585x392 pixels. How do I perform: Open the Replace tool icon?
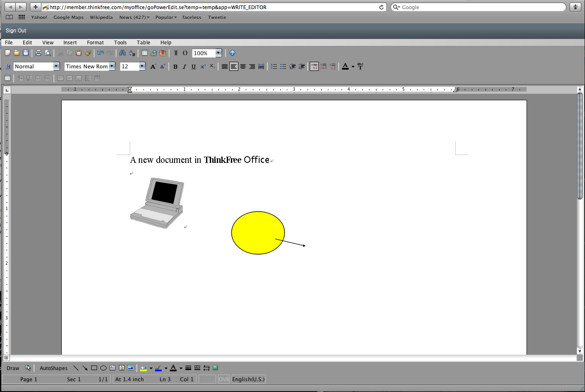(132, 53)
